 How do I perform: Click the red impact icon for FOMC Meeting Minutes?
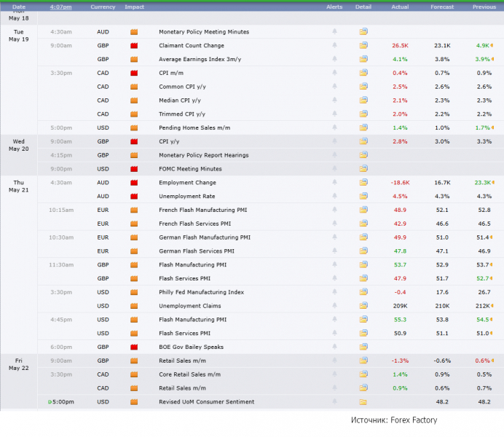tap(134, 169)
